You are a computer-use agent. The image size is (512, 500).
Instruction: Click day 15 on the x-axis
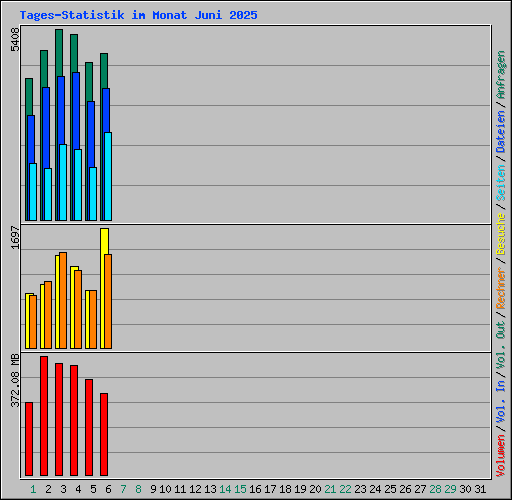tap(240, 489)
